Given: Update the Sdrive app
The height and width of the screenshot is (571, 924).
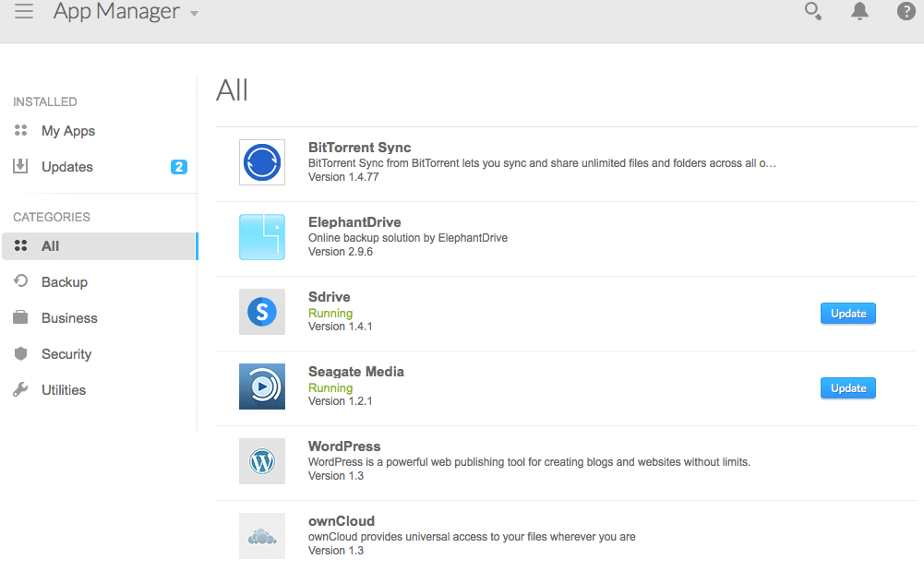Looking at the screenshot, I should pos(848,314).
